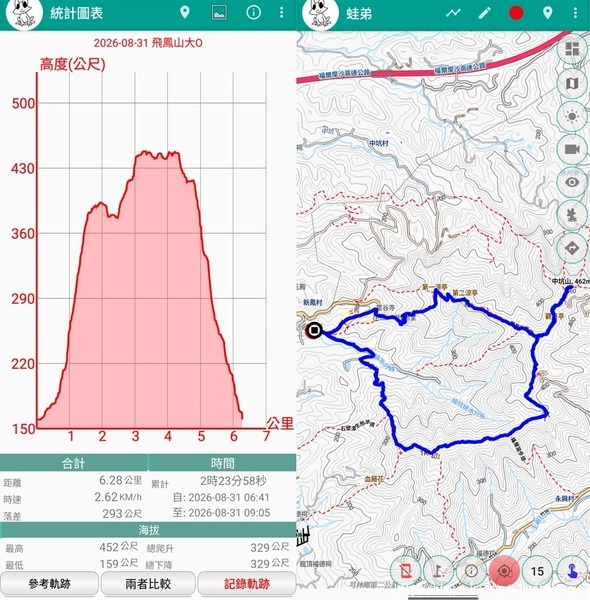The image size is (590, 600).
Task: Open the directions arrow button
Action: point(572,248)
